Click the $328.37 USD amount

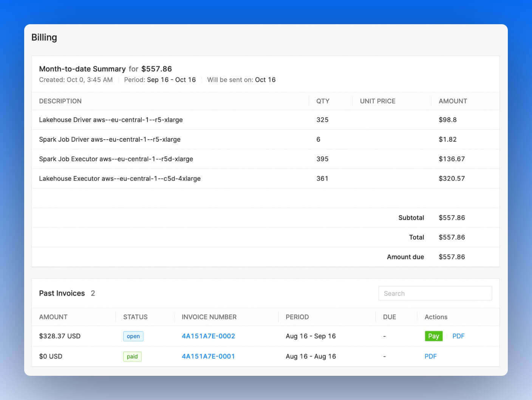pos(60,336)
